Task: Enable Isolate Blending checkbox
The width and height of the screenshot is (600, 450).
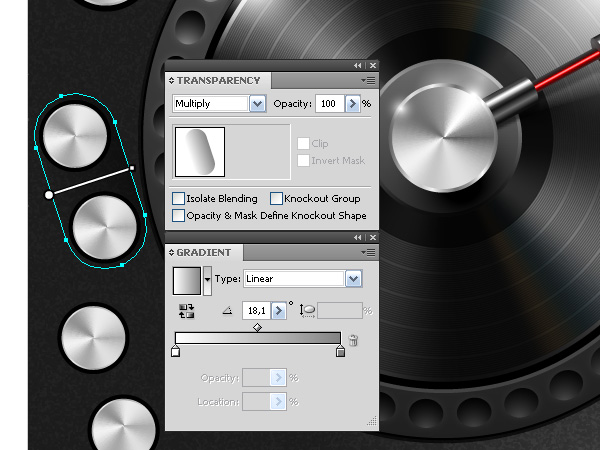Action: coord(178,199)
